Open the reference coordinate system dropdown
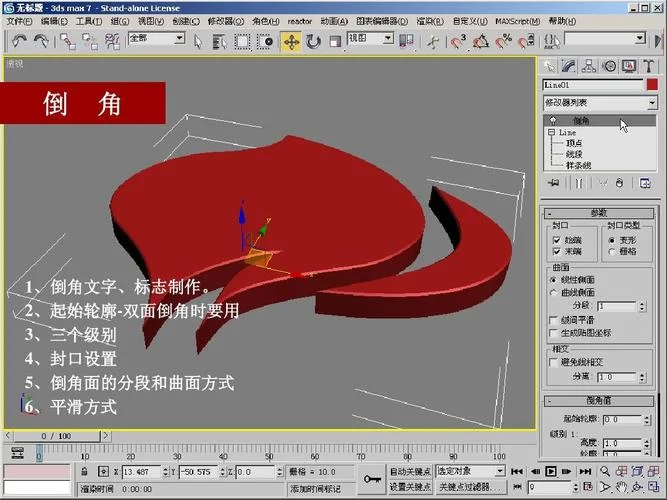This screenshot has height=500, width=667. click(370, 38)
